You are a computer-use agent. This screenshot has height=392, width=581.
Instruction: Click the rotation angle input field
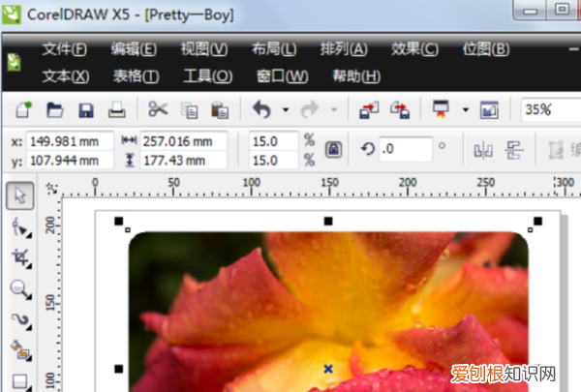(x=405, y=149)
